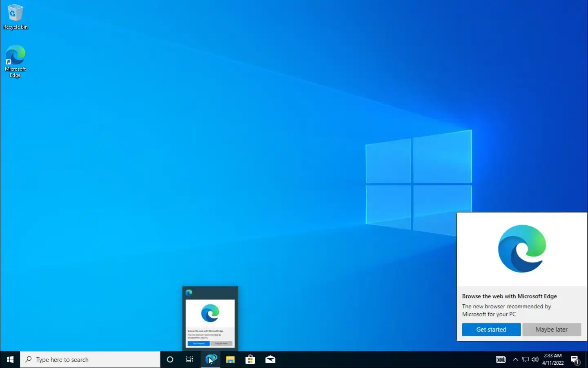Click the clock showing 2:33 AM

553,359
